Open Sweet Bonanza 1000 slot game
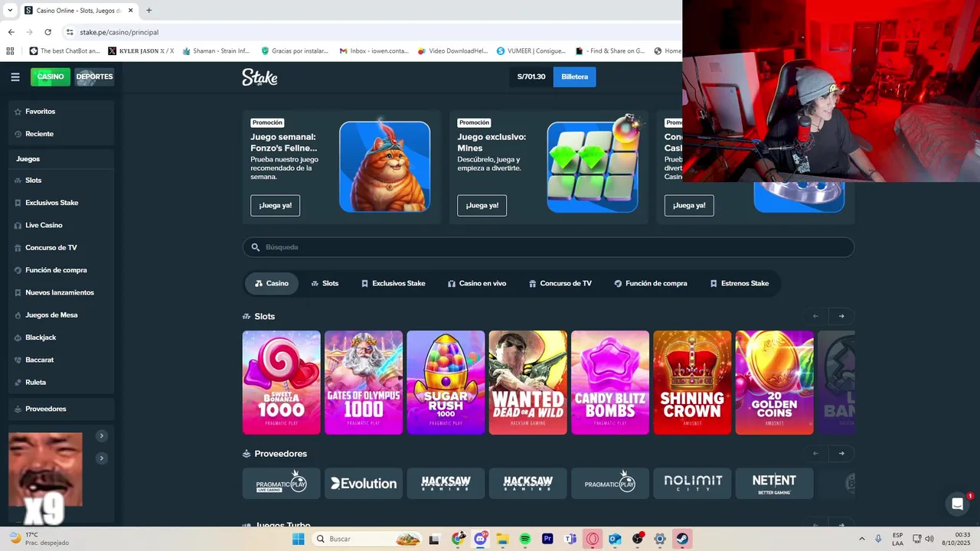The image size is (980, 551). 282,383
